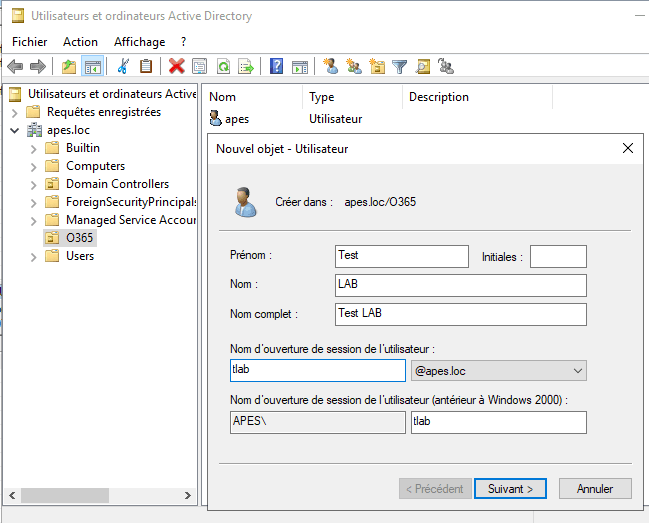This screenshot has height=523, width=649.
Task: Click the Suivant button
Action: click(x=510, y=489)
